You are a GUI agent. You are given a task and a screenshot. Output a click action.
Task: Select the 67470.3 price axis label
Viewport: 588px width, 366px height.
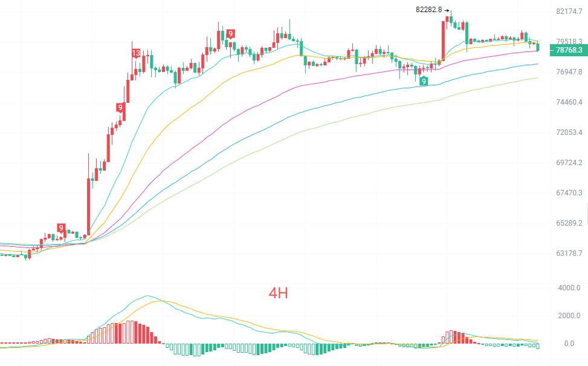point(569,192)
